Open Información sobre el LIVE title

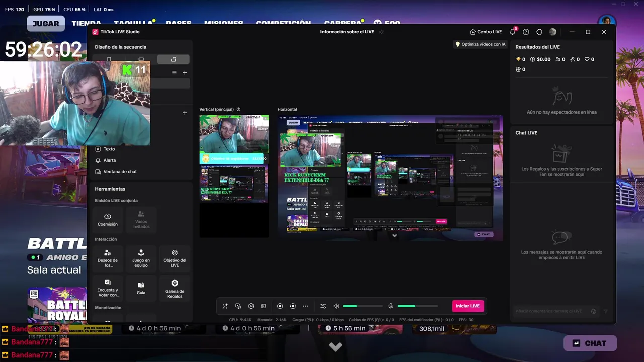(347, 32)
